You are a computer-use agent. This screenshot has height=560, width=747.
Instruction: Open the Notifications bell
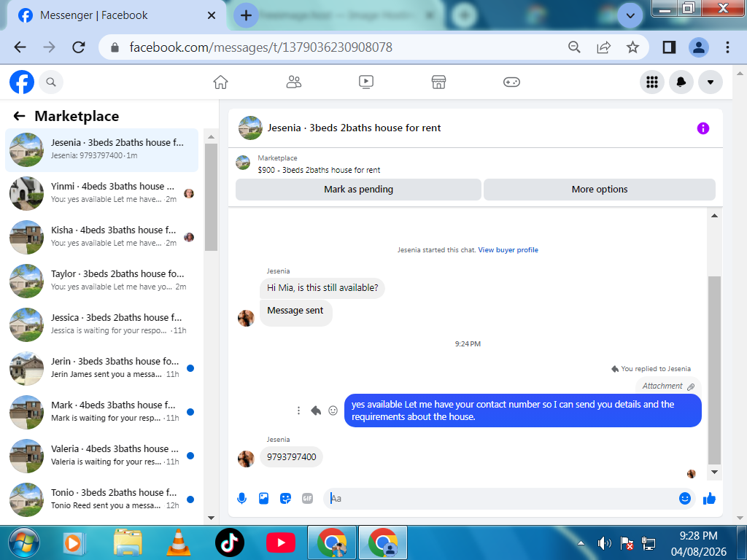point(681,82)
